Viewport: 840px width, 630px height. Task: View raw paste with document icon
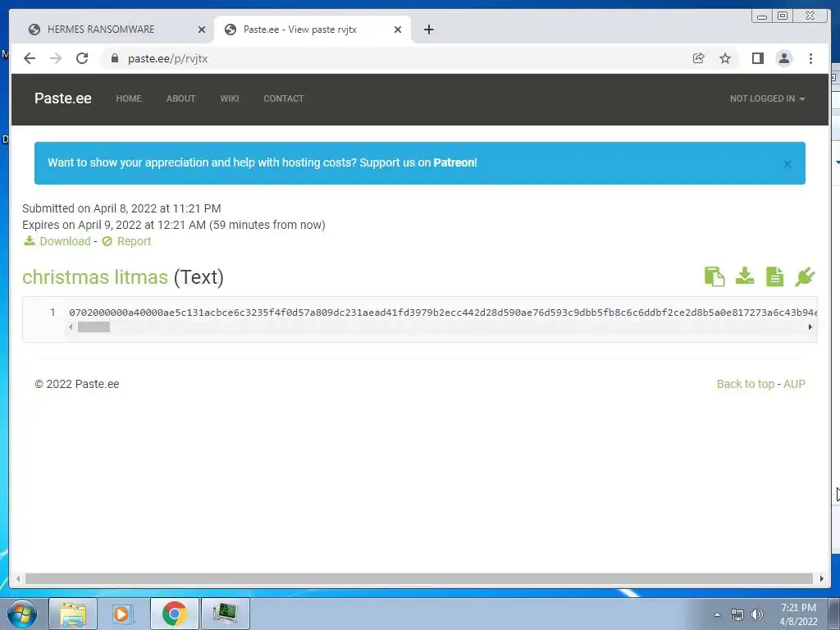click(774, 276)
